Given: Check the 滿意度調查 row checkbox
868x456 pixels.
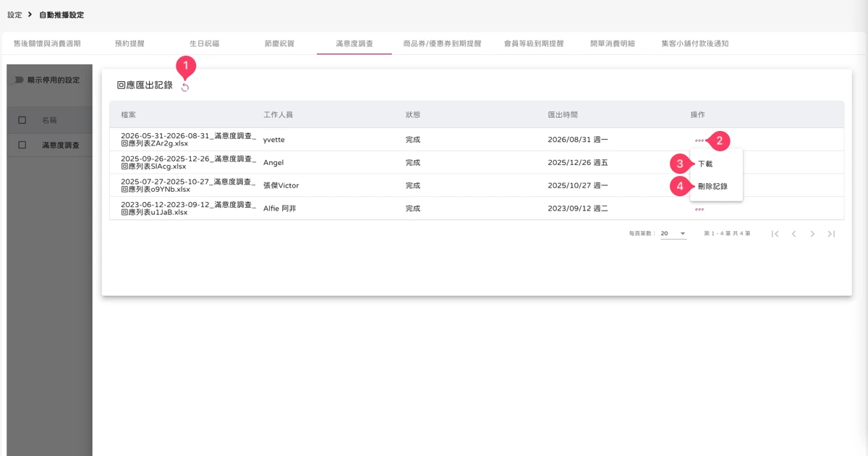Looking at the screenshot, I should (22, 145).
